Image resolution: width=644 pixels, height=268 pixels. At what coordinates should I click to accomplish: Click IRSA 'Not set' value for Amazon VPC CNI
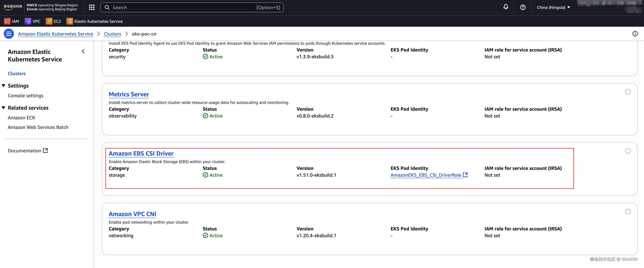pyautogui.click(x=492, y=236)
